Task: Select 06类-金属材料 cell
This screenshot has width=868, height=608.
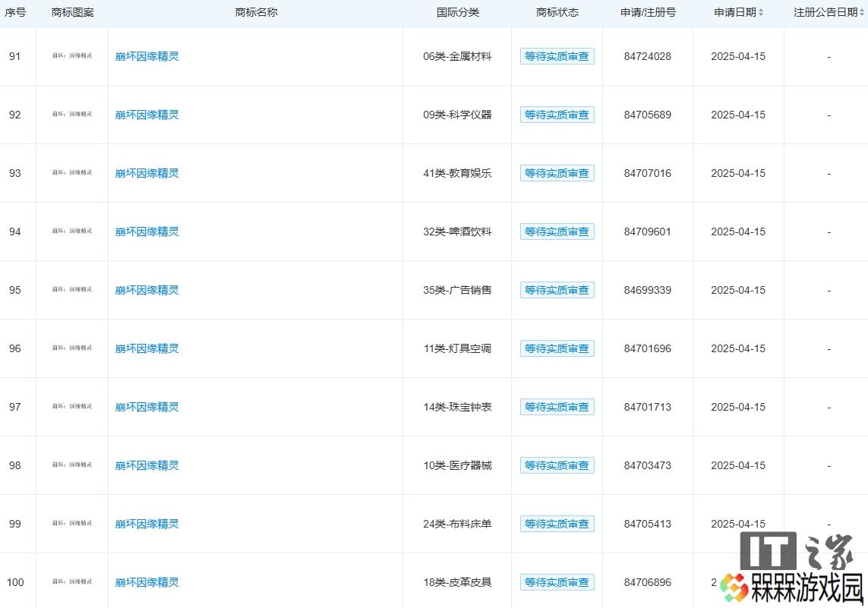Action: [457, 56]
